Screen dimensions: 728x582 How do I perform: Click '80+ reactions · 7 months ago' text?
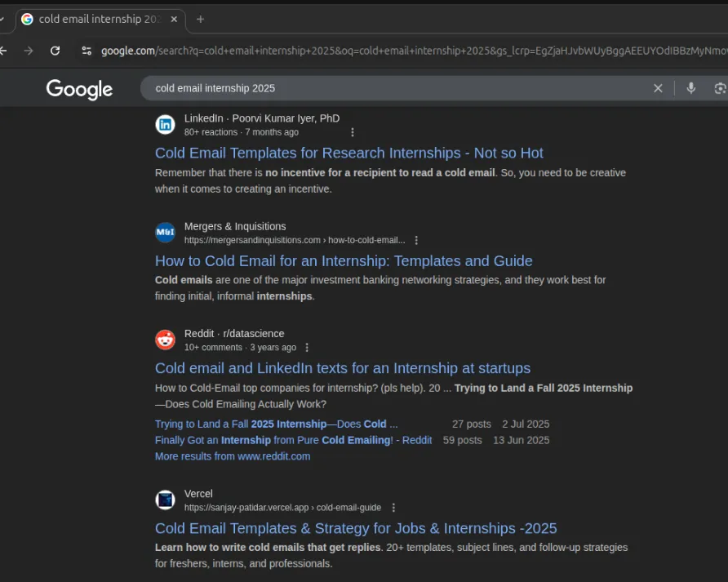(242, 132)
